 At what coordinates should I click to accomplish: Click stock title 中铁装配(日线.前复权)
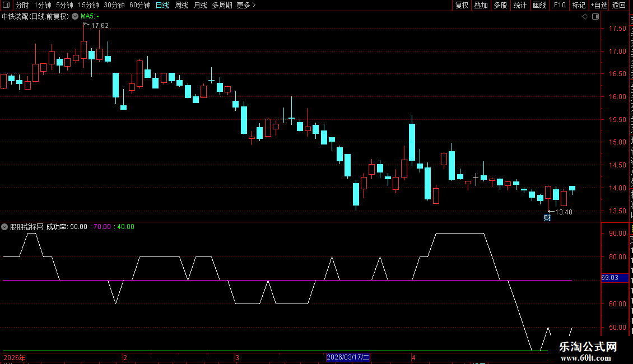(x=35, y=17)
